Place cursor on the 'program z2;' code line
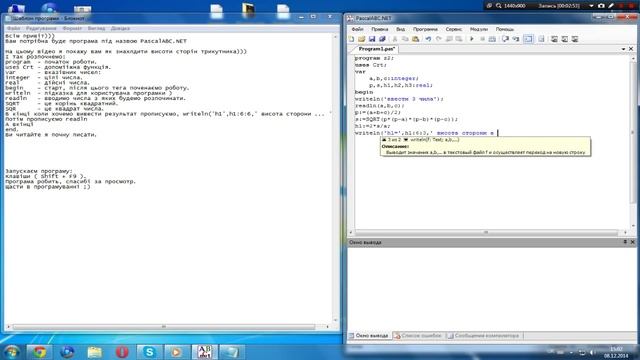This screenshot has width=640, height=360. tap(374, 58)
